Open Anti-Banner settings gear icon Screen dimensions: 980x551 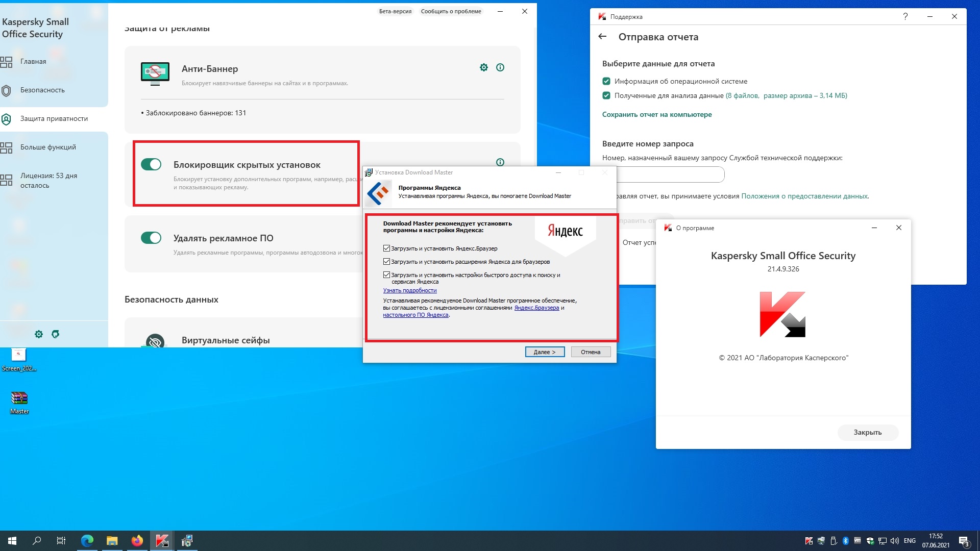tap(484, 67)
